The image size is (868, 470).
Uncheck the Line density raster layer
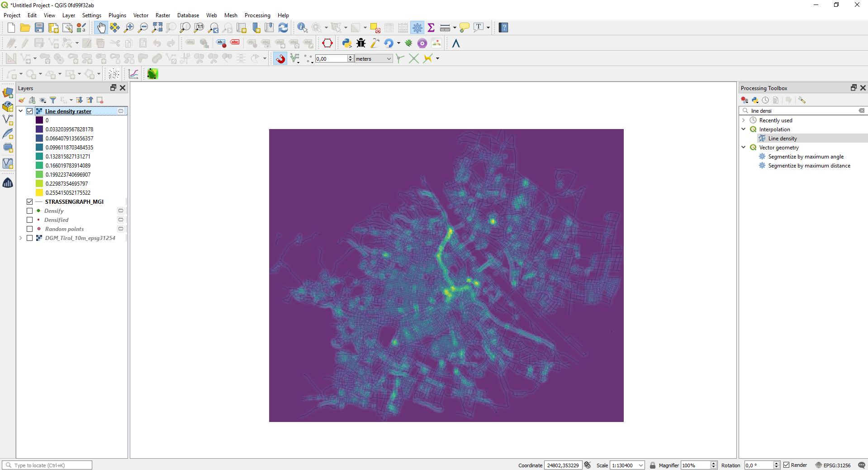point(30,111)
